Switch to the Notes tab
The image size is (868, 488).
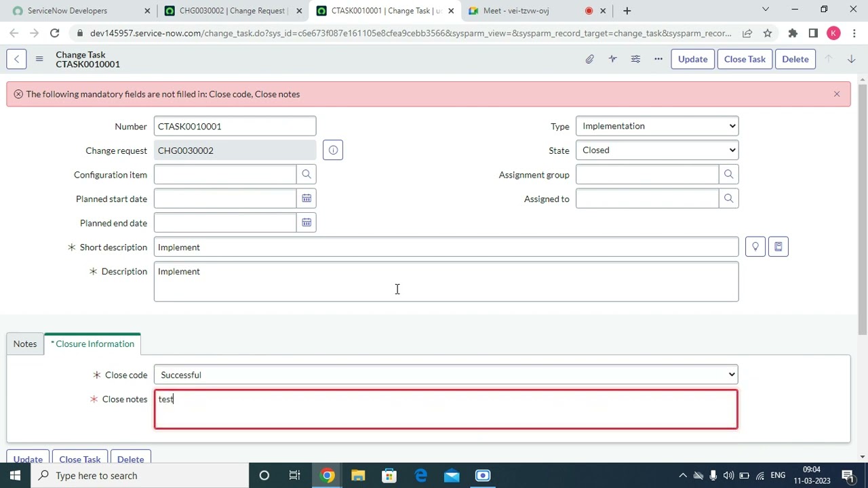[x=25, y=344]
